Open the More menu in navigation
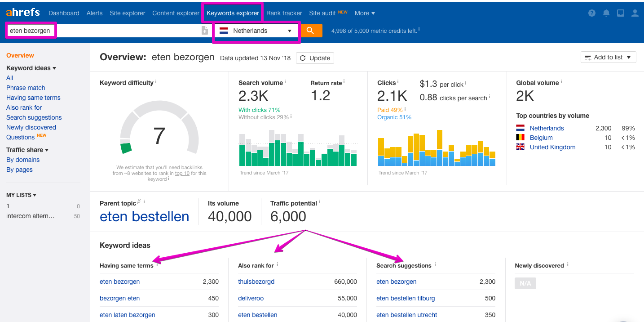Screen dimensions: 644x322 point(364,13)
